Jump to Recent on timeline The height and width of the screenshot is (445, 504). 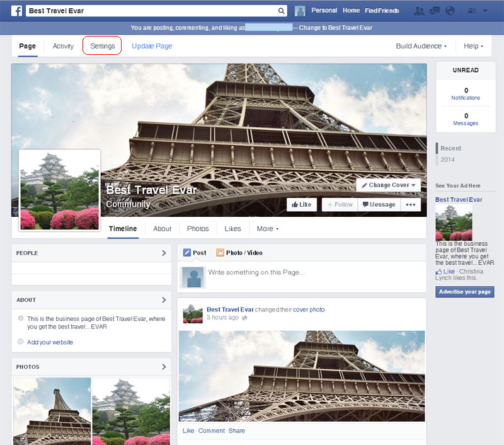point(450,148)
